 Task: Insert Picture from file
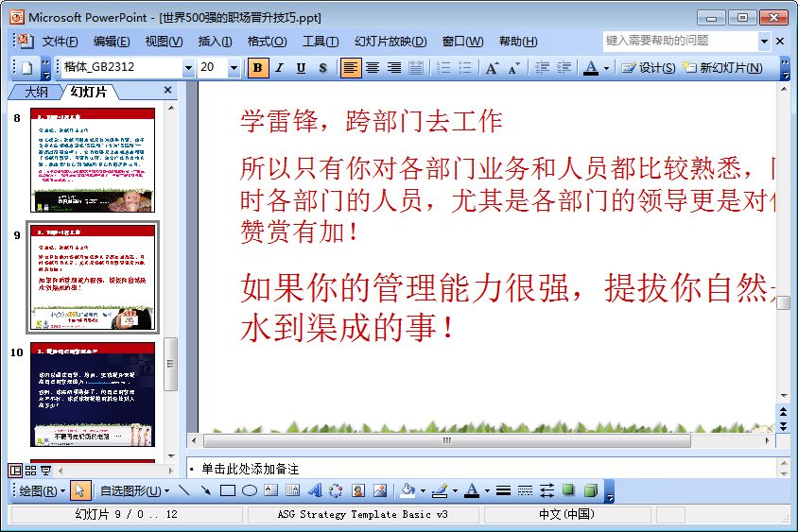click(380, 490)
